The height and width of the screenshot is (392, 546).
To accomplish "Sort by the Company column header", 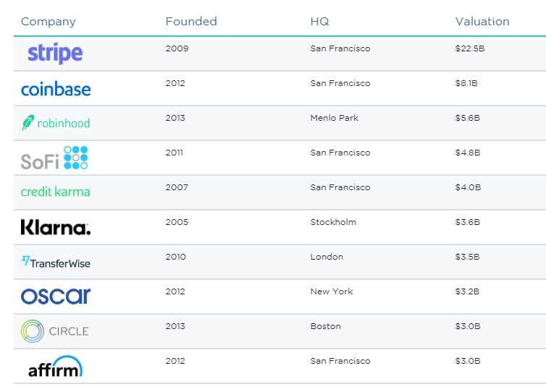I will click(x=49, y=22).
